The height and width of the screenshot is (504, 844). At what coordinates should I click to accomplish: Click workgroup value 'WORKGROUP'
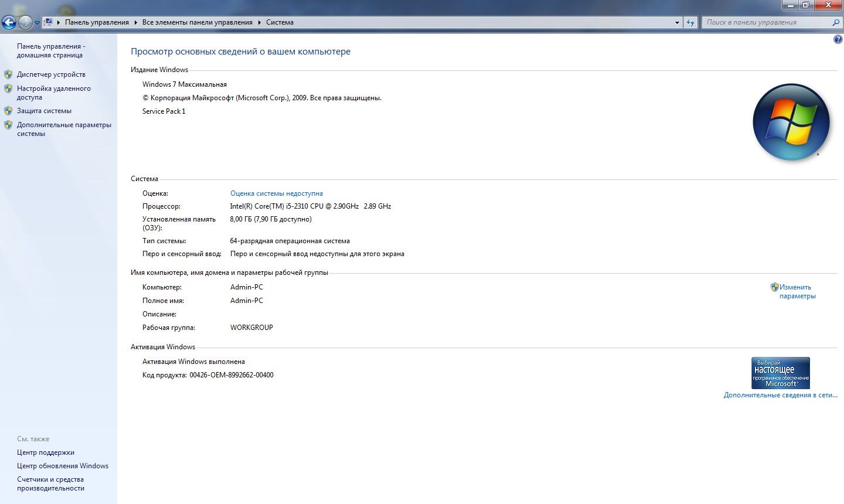click(251, 328)
